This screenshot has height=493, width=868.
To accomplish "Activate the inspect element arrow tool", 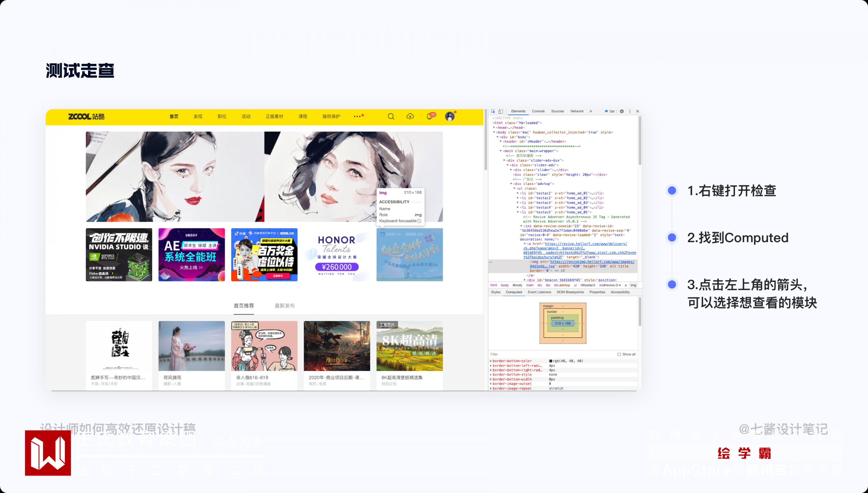I will click(x=493, y=111).
